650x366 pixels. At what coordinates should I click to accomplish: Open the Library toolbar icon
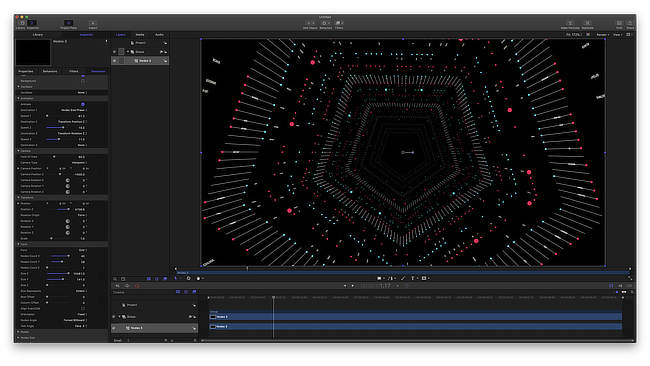[x=21, y=24]
